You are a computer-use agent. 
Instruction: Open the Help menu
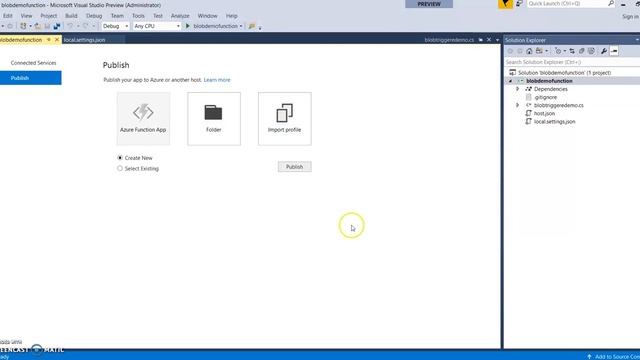pyautogui.click(x=231, y=16)
